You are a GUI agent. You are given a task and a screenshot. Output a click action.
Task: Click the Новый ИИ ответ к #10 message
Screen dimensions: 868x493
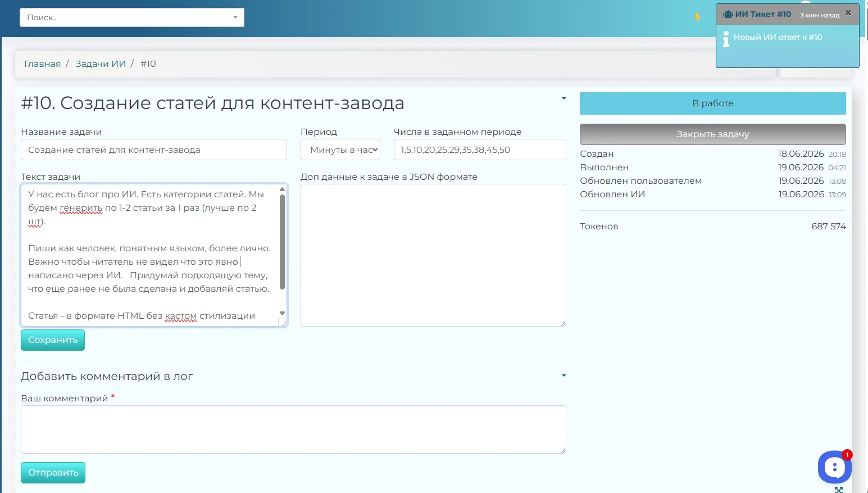tap(778, 37)
